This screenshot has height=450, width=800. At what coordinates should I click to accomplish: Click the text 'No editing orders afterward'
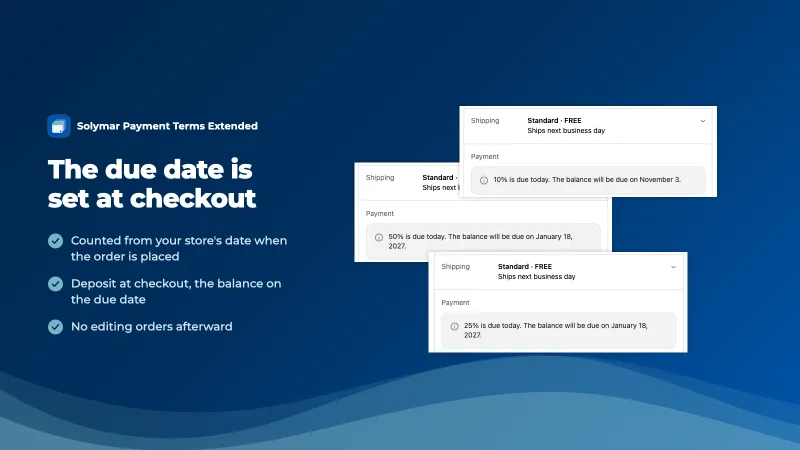point(151,327)
